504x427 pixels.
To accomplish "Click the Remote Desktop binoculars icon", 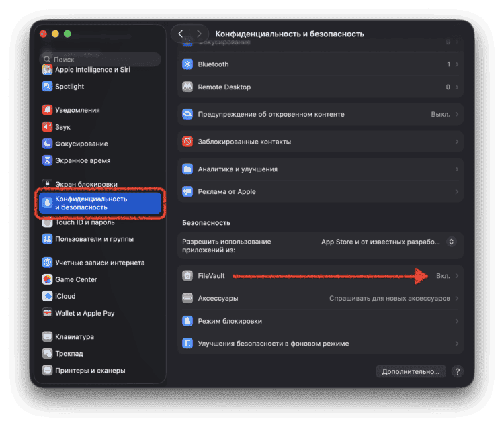I will click(x=187, y=87).
